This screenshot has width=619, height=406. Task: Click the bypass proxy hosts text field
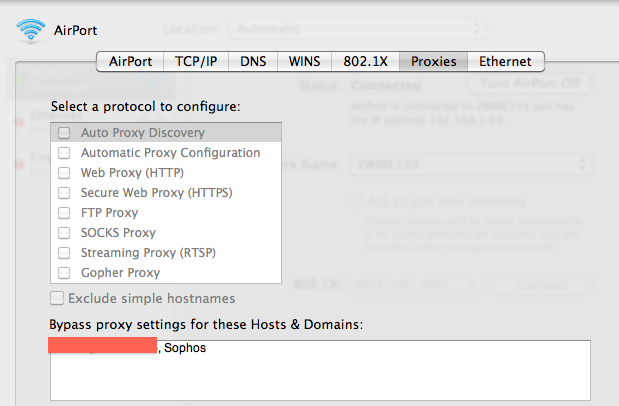pos(320,370)
